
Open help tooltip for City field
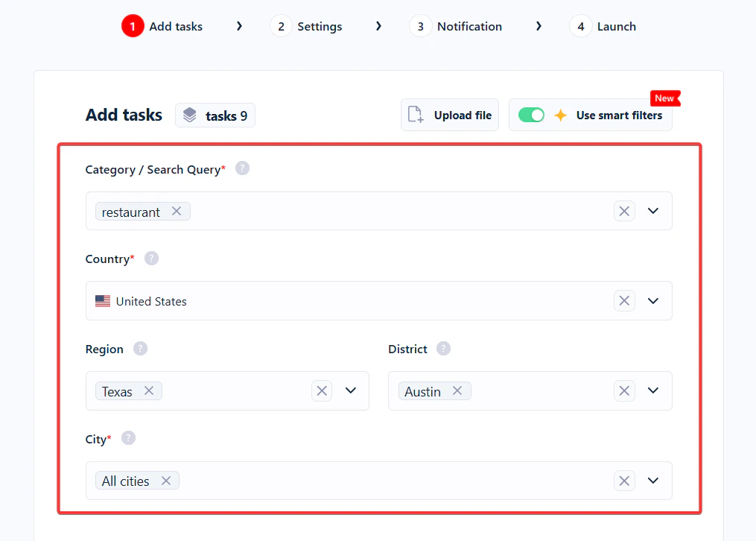pyautogui.click(x=128, y=438)
